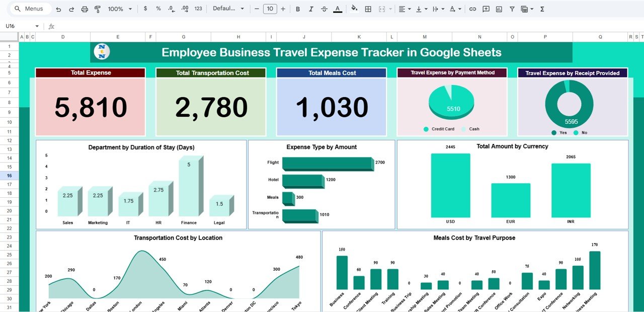Toggle bold formatting
Viewport: 644px width, 312px height.
(298, 9)
